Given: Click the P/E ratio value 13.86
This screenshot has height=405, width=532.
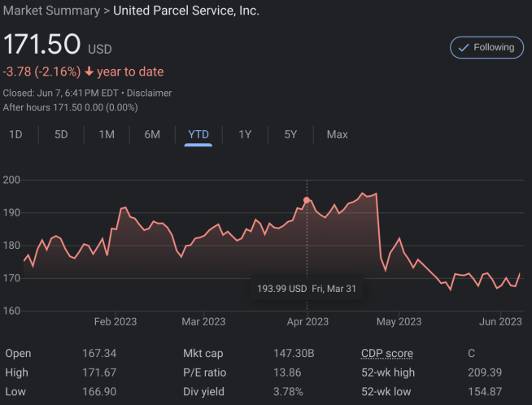Looking at the screenshot, I should click(x=287, y=372).
